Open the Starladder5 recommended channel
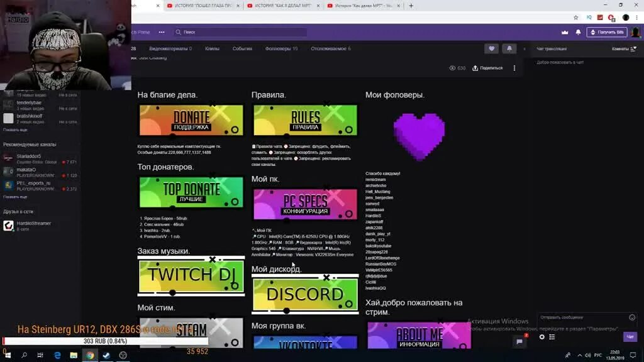Screen dimensions: 644x362 (40, 159)
